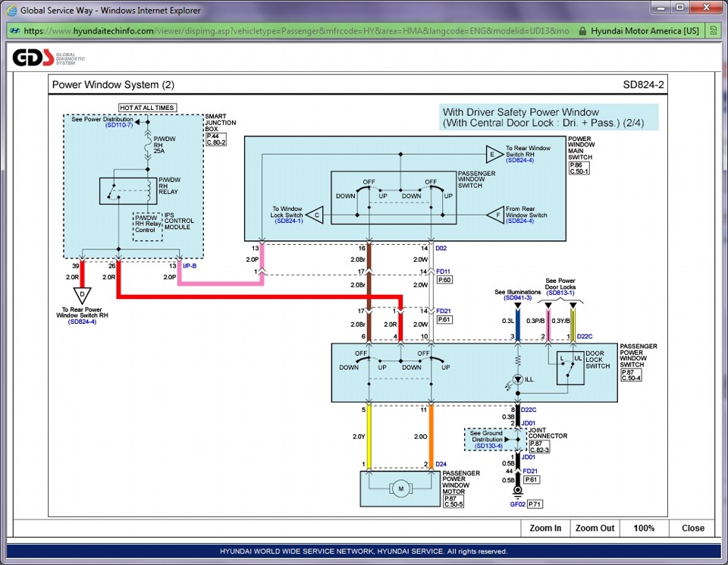The image size is (728, 565).
Task: Click the GDS Global Diagnostic System logo
Action: pos(49,58)
